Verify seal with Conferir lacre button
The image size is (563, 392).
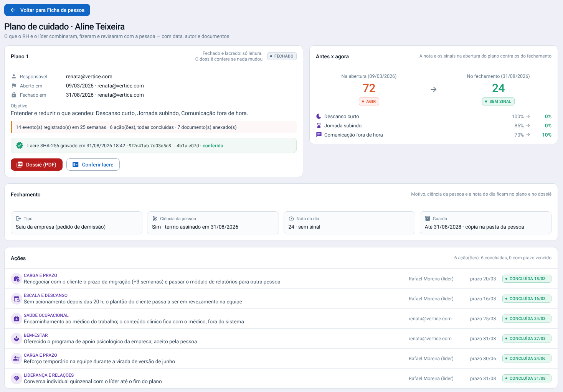coord(93,165)
